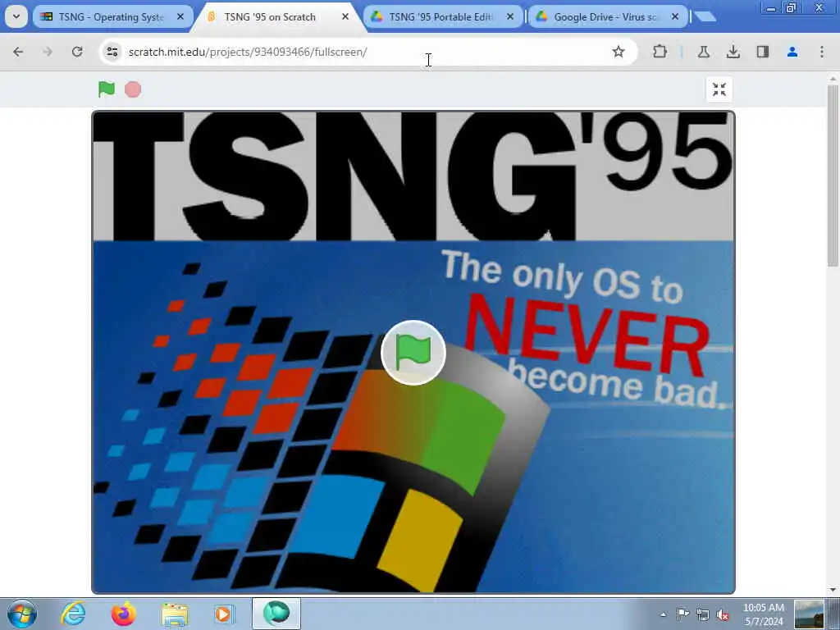Expand the tab search dropdown

[16, 16]
